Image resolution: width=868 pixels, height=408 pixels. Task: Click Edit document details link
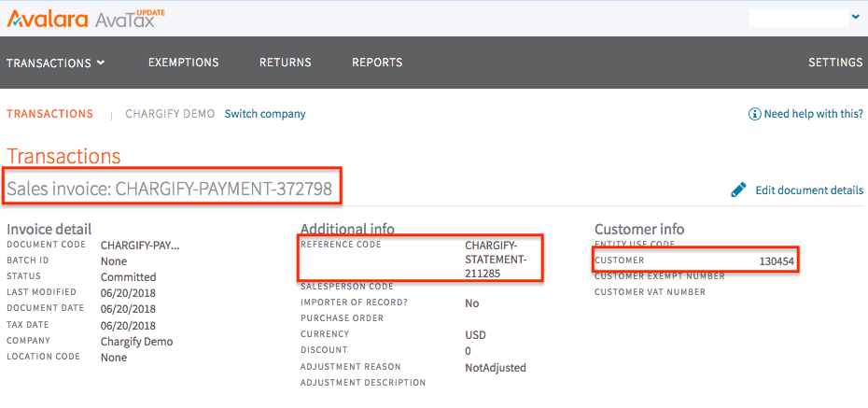809,190
